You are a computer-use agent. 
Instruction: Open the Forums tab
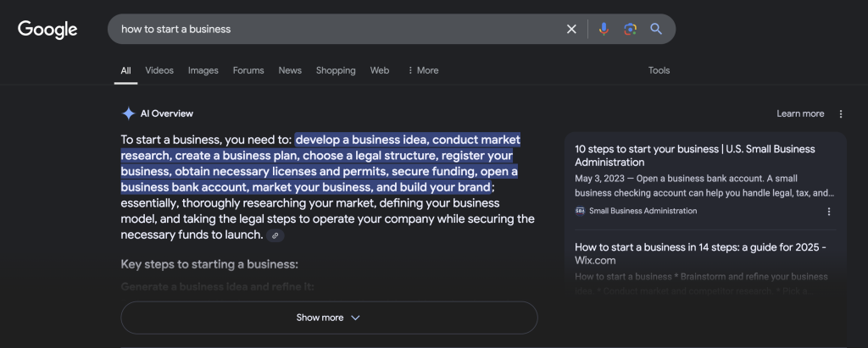[x=248, y=70]
